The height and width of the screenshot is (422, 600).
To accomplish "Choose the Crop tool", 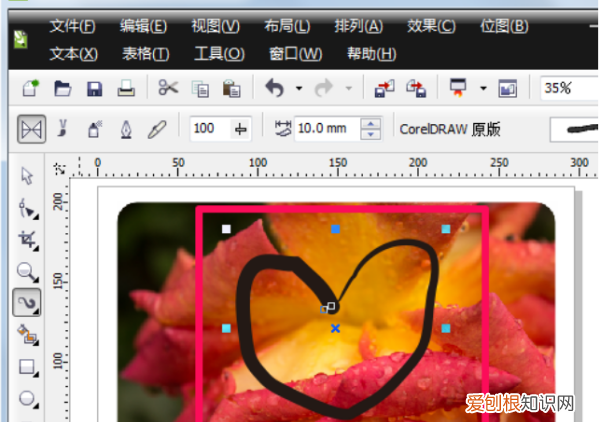I will click(x=27, y=240).
